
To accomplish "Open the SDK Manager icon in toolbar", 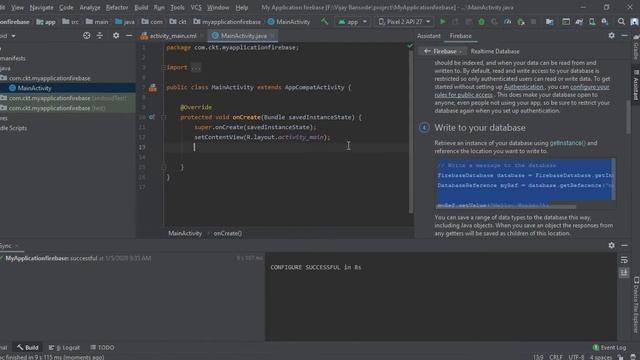I will [x=604, y=22].
